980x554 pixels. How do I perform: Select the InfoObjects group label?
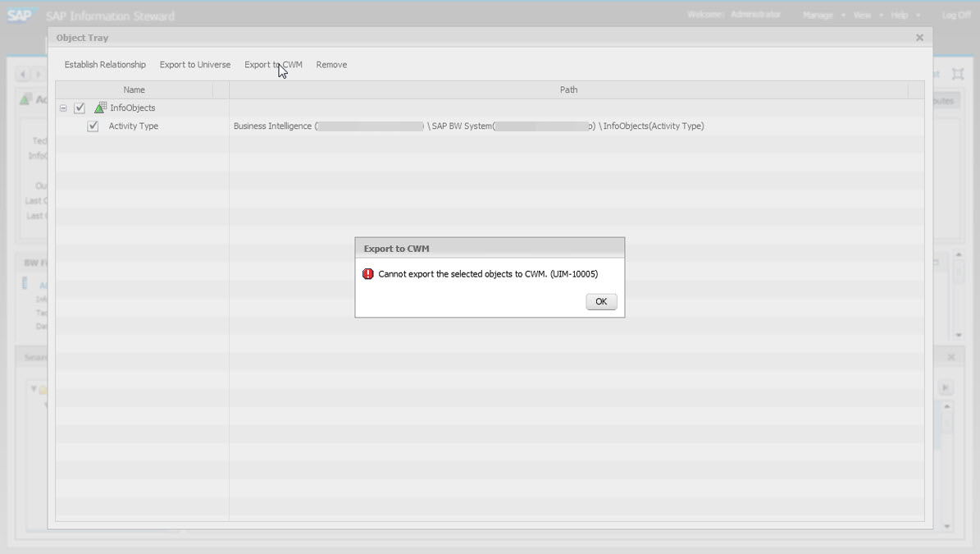[133, 108]
